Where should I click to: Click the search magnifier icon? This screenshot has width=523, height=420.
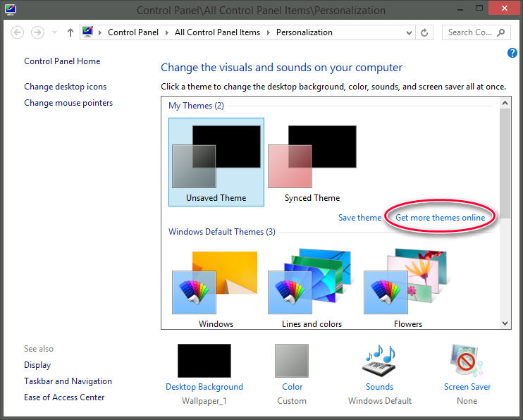(501, 32)
